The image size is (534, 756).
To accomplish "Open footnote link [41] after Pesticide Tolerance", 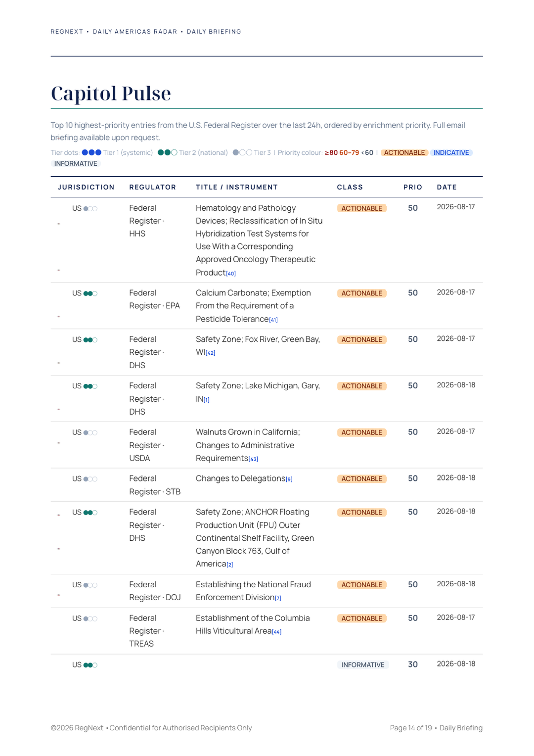I will coord(273,320).
